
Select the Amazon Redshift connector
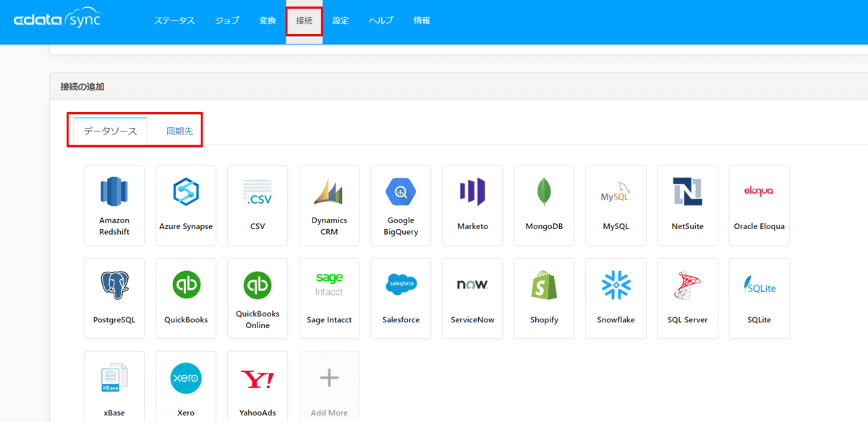pyautogui.click(x=114, y=205)
